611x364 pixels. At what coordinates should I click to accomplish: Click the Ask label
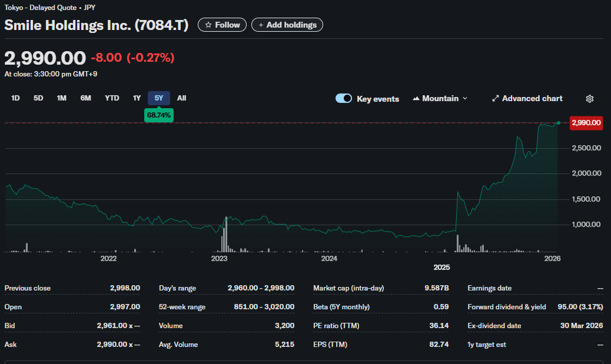[11, 345]
